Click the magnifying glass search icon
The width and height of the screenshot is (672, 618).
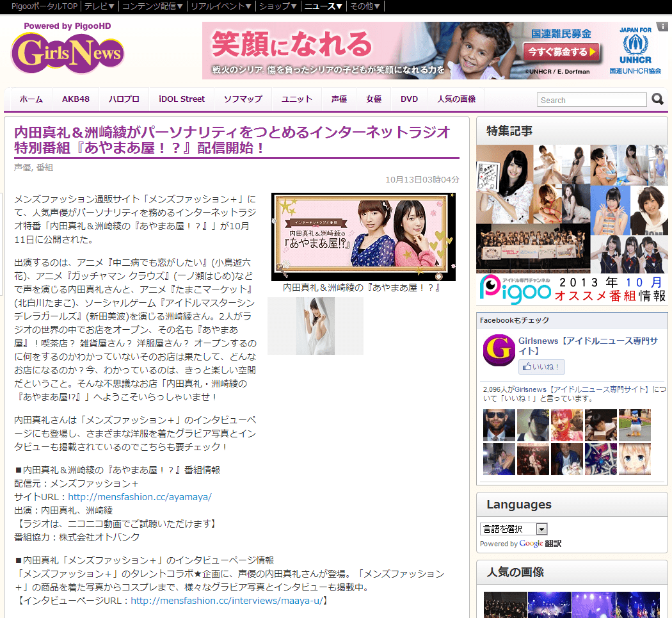tap(657, 99)
